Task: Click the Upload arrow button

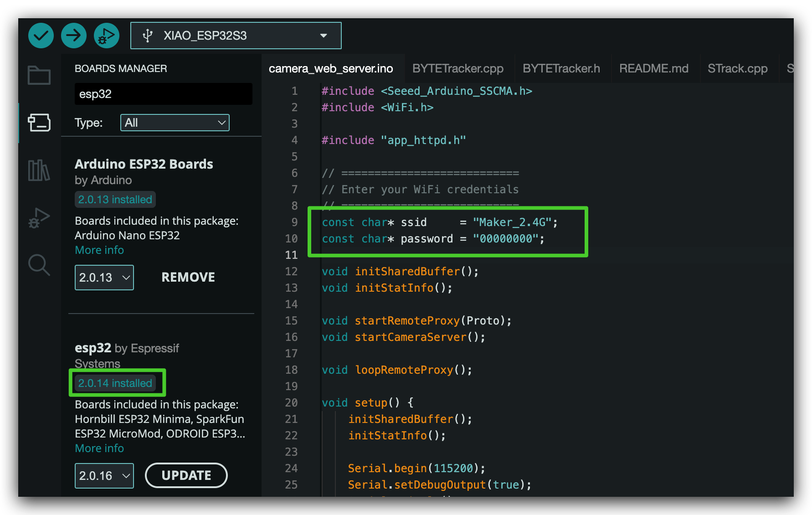Action: point(74,36)
